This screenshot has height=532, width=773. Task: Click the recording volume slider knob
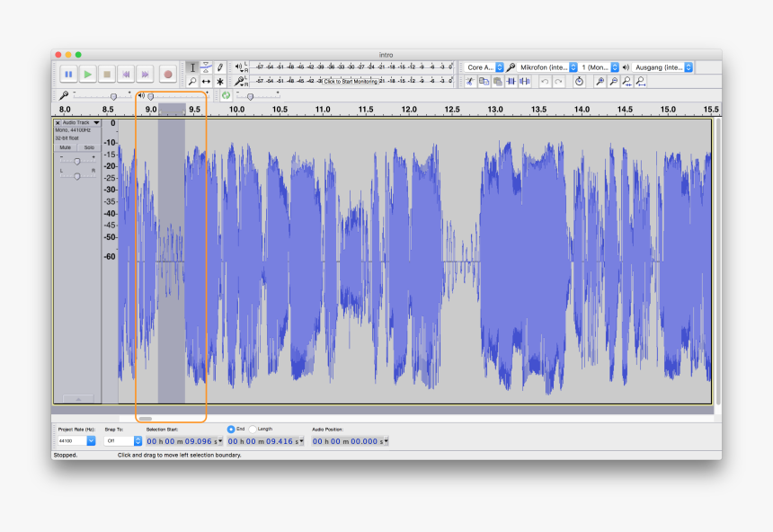tap(113, 97)
